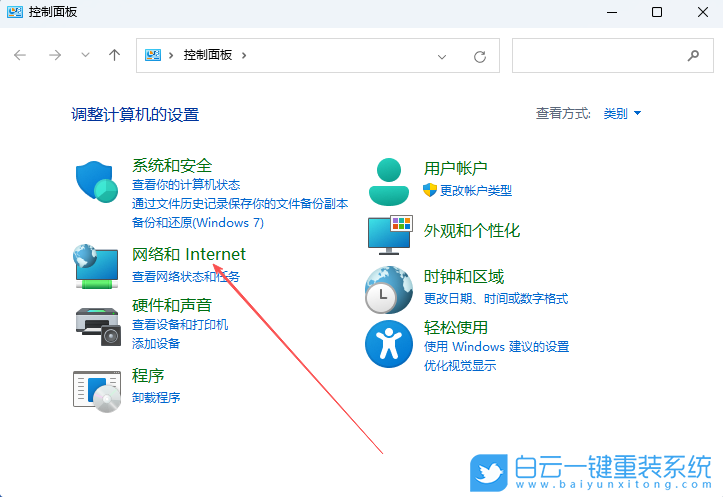Expand chevron after 控制面板 in address bar
This screenshot has height=497, width=723.
pyautogui.click(x=244, y=55)
